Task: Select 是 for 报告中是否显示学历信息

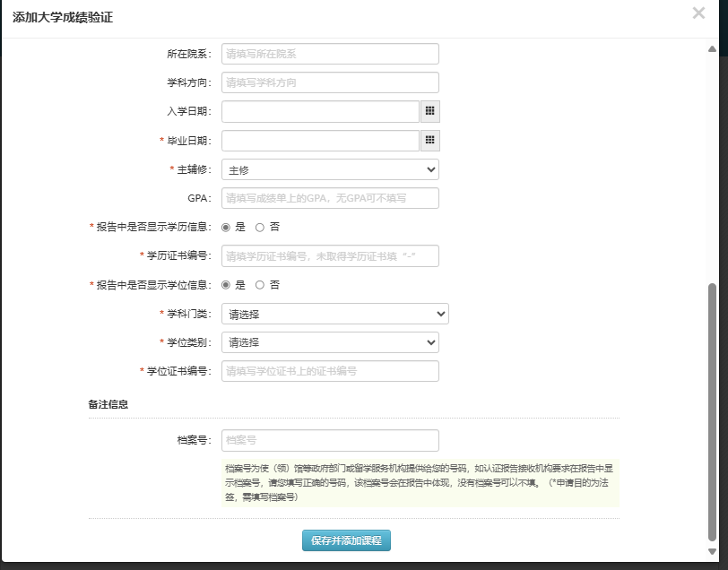Action: (x=226, y=228)
